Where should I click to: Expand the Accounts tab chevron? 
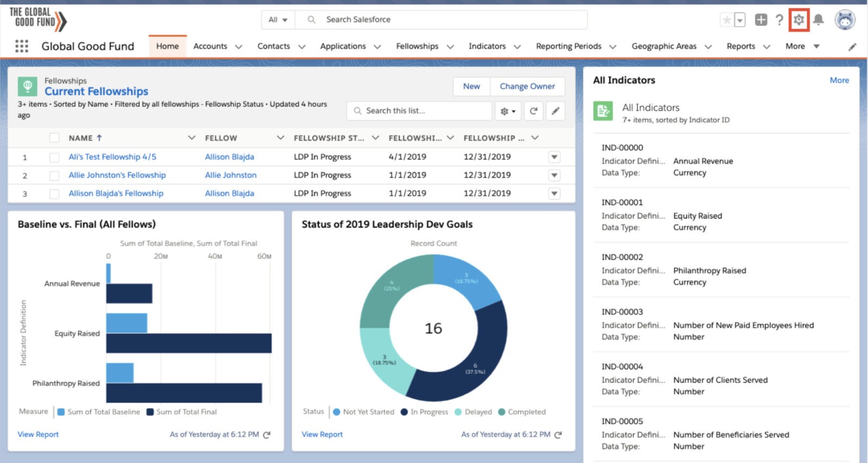click(x=238, y=47)
